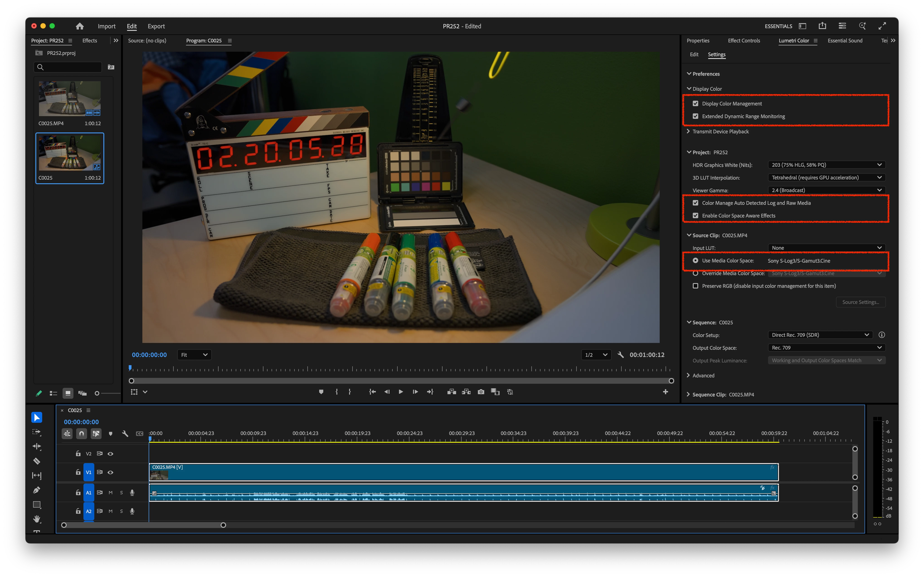924x577 pixels.
Task: Select the Hand tool
Action: tap(36, 519)
